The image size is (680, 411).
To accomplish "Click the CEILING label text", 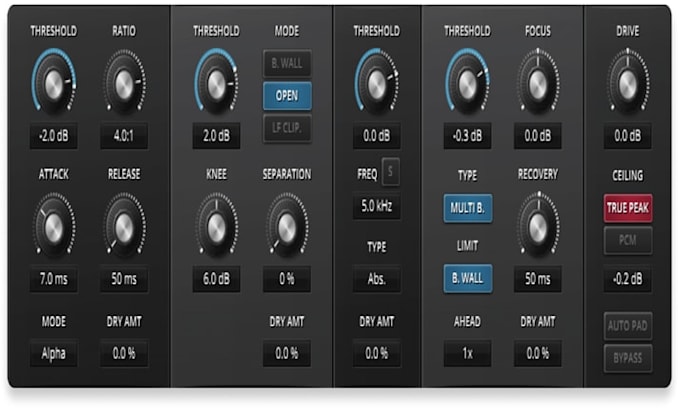I will pyautogui.click(x=628, y=176).
